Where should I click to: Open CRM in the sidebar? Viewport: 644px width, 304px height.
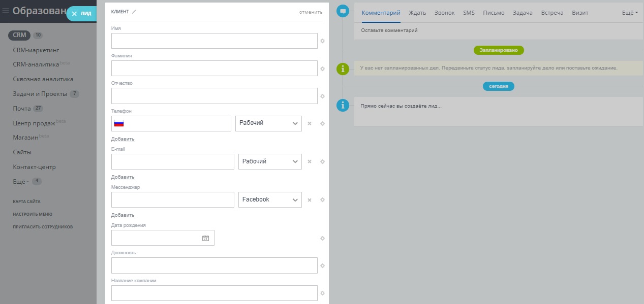pyautogui.click(x=19, y=35)
